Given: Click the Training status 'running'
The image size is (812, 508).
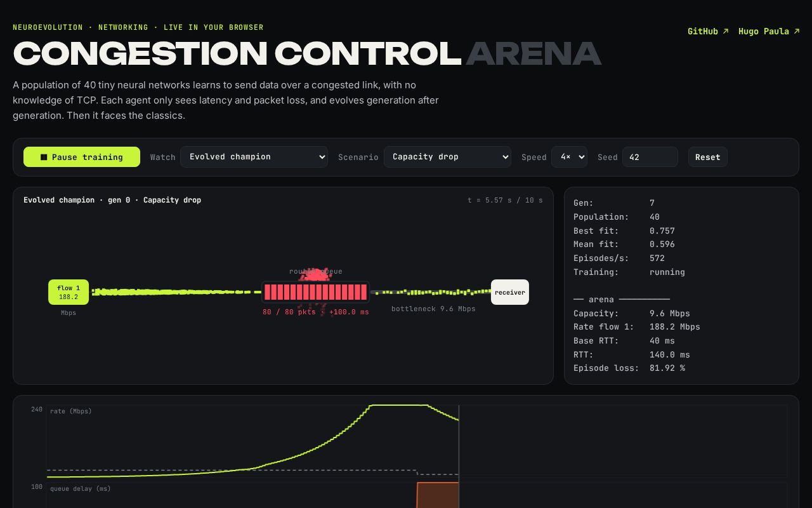Looking at the screenshot, I should [x=667, y=272].
